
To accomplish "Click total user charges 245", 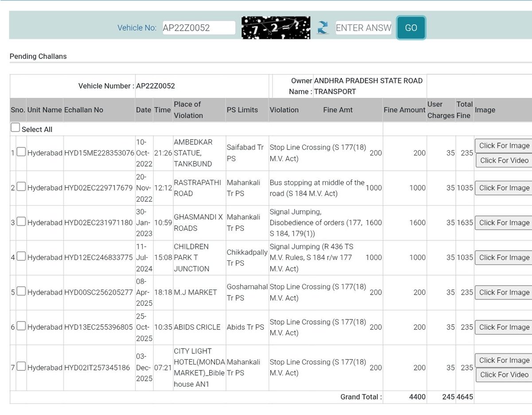I will tap(448, 397).
